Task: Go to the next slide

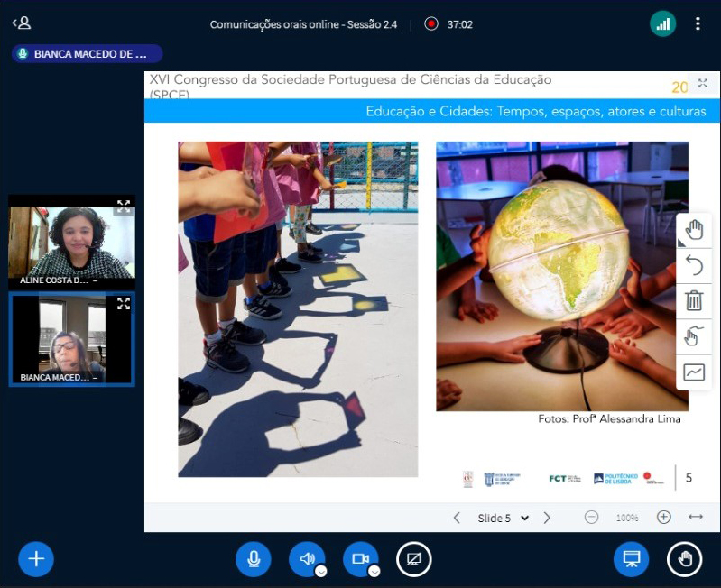Action: [547, 518]
